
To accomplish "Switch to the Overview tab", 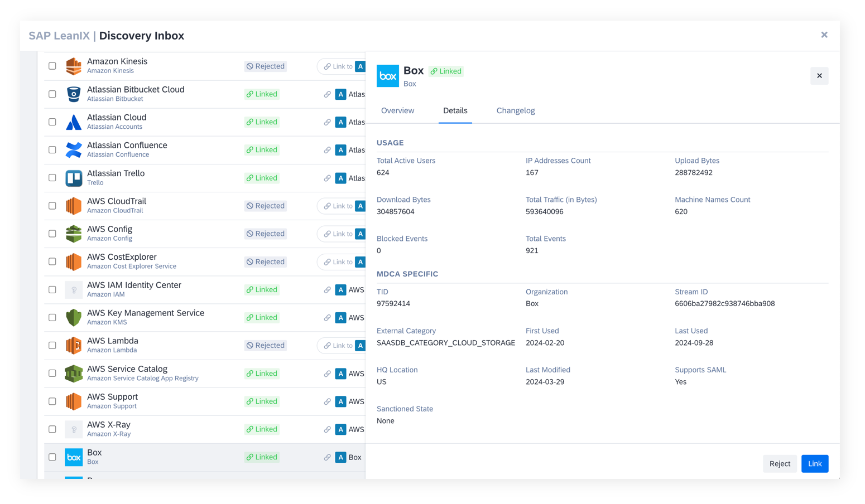I will (397, 110).
